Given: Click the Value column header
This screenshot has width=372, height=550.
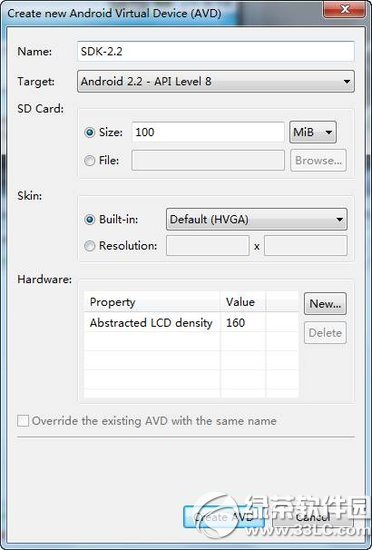Looking at the screenshot, I should pyautogui.click(x=243, y=302).
